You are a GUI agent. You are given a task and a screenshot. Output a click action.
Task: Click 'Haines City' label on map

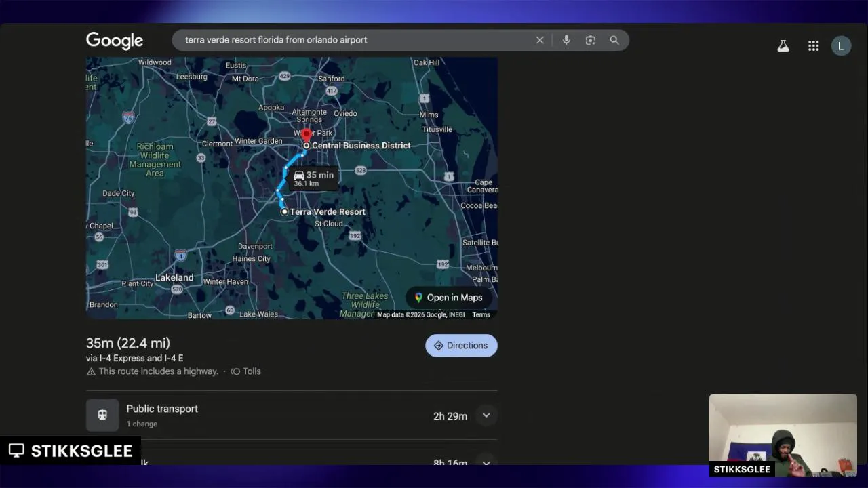pyautogui.click(x=251, y=258)
